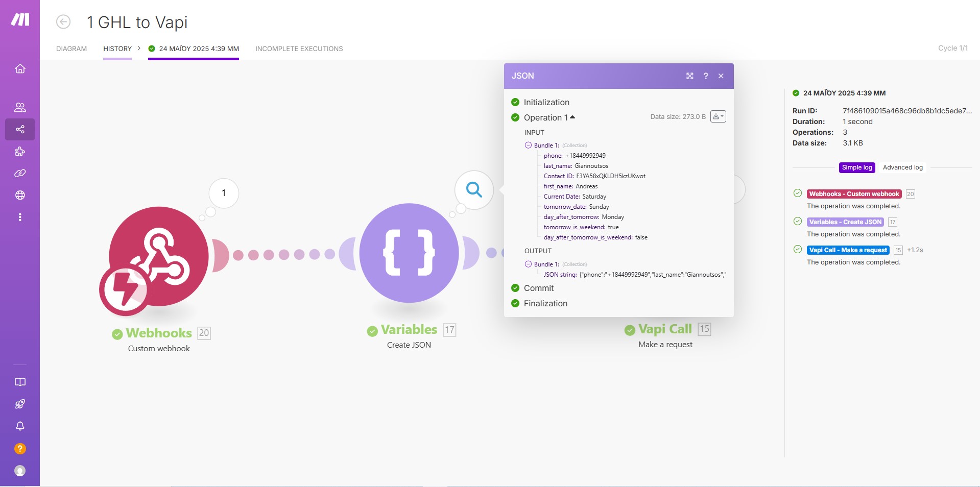
Task: Expand JSON panel to full screen
Action: 690,76
